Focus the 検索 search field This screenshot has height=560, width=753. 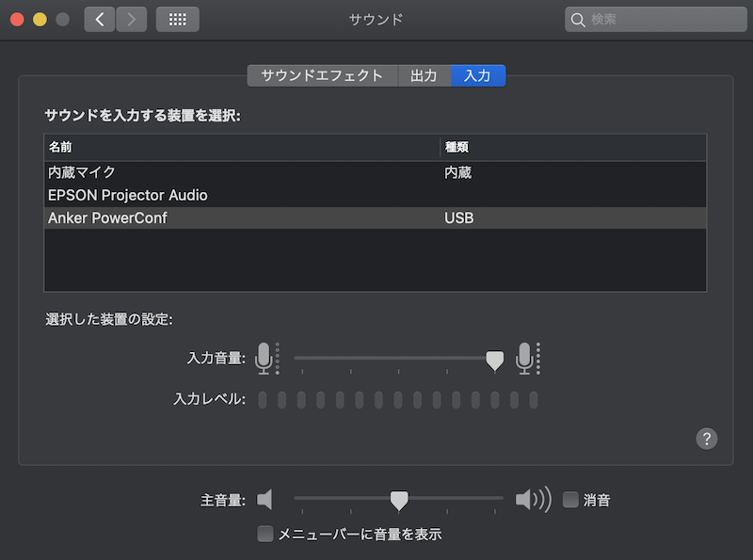(655, 19)
